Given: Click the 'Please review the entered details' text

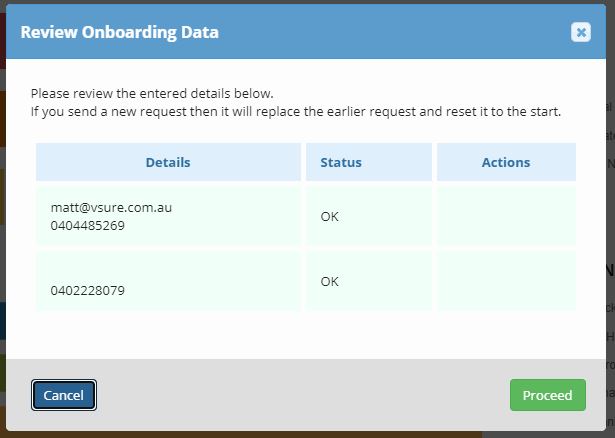Looking at the screenshot, I should pyautogui.click(x=152, y=93).
